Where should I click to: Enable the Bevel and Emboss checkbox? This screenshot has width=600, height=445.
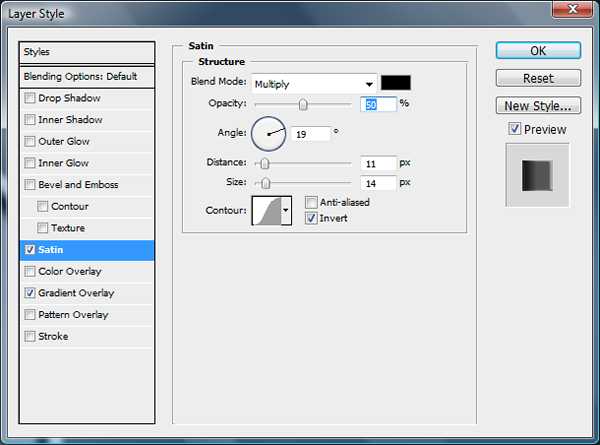coord(29,185)
